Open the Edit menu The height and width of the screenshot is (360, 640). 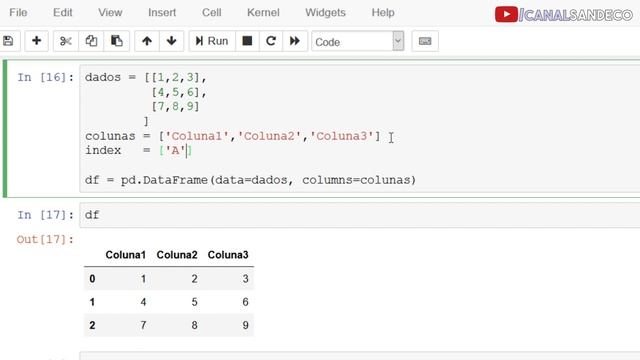[62, 13]
